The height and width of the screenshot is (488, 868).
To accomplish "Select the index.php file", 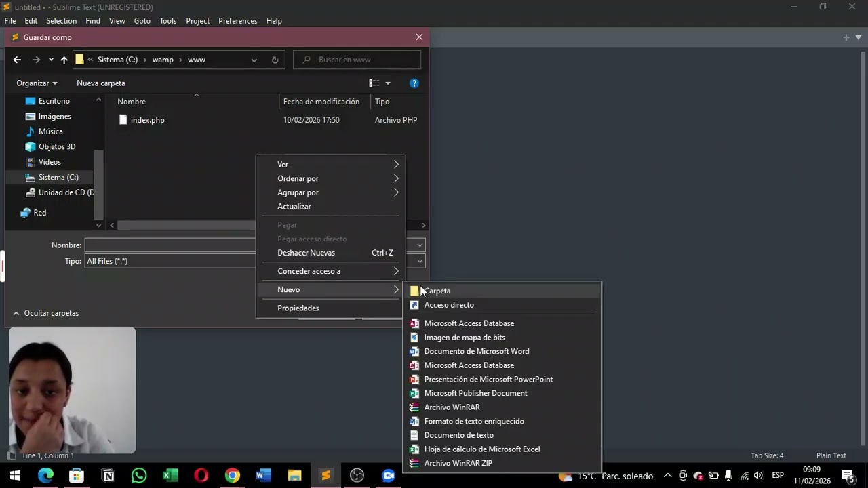I will (x=147, y=120).
